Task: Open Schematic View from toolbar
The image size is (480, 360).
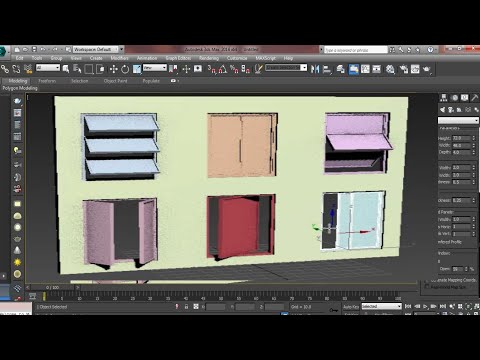Action: 377,69
